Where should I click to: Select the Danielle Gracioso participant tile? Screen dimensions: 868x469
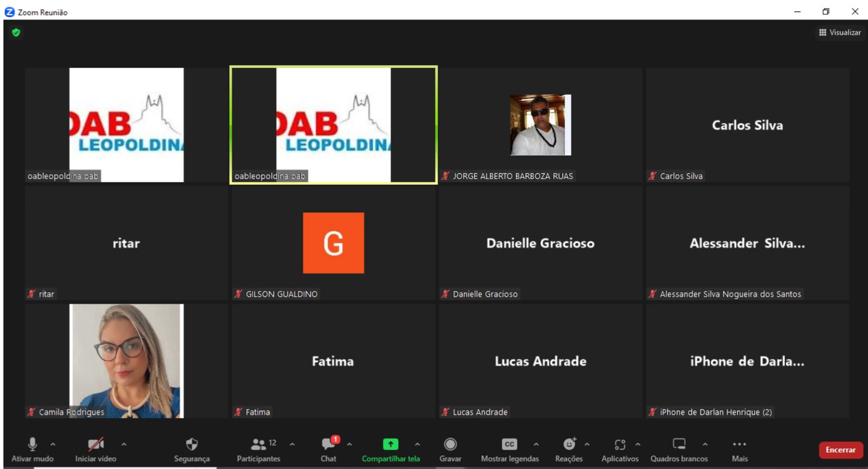[540, 243]
